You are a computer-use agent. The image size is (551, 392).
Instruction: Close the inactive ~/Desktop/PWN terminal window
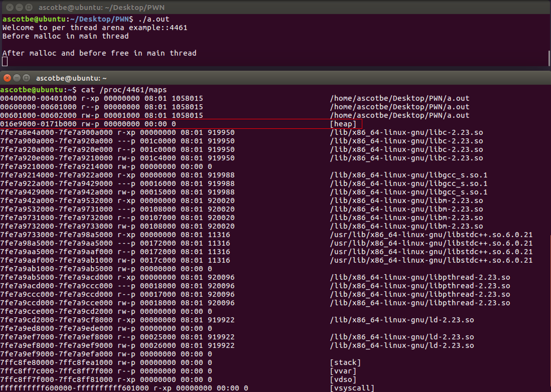click(x=10, y=8)
